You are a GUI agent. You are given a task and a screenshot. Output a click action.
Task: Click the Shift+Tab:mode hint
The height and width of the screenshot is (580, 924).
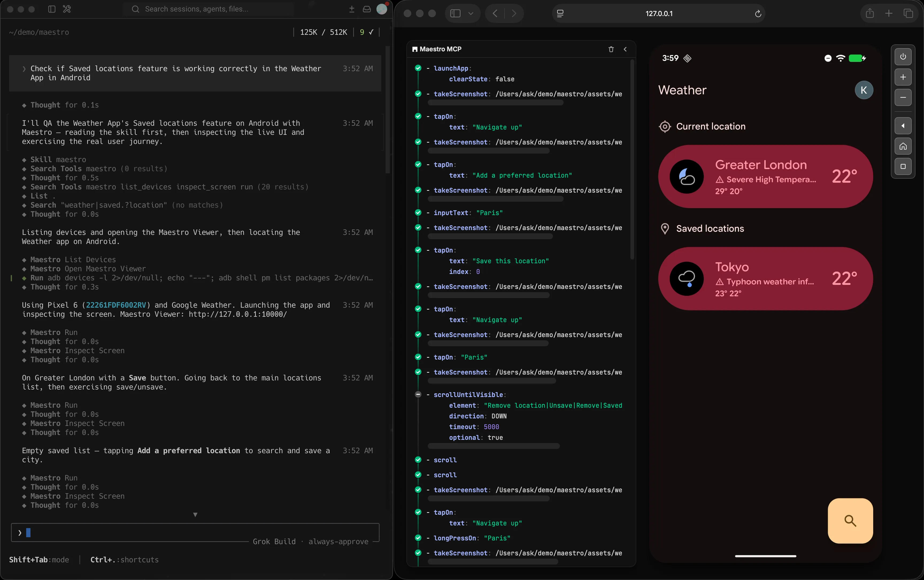(x=39, y=560)
